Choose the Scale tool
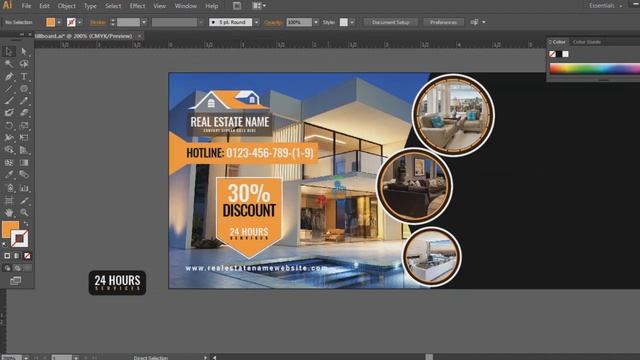The image size is (640, 360). [24, 125]
